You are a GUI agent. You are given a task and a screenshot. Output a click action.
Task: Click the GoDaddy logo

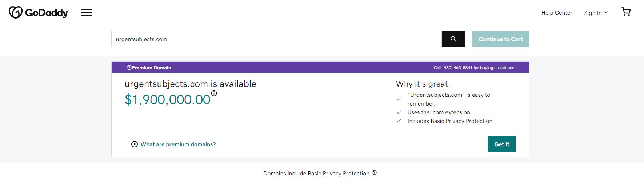(x=39, y=13)
